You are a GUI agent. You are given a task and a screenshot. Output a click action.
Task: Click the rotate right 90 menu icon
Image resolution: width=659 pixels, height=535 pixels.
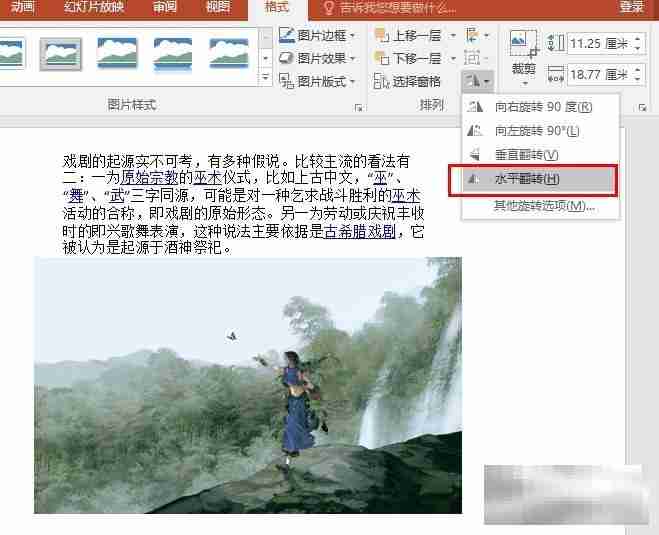[x=475, y=107]
